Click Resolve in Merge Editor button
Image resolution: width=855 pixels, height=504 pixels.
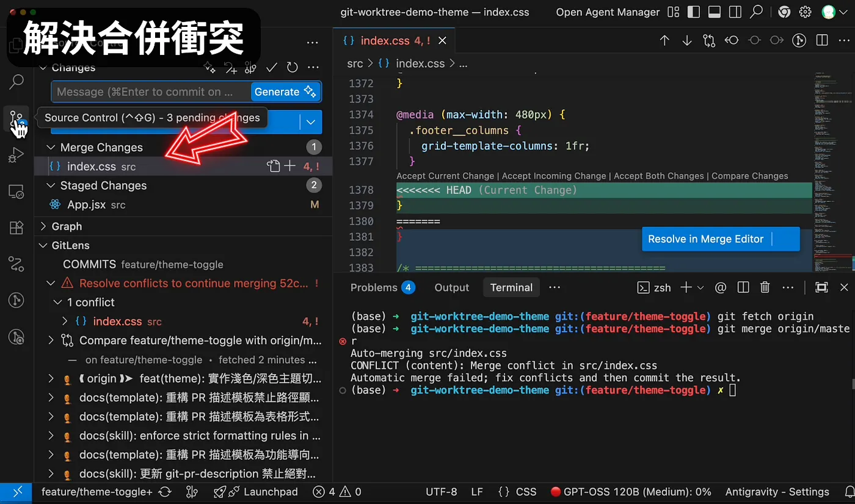[x=706, y=239]
